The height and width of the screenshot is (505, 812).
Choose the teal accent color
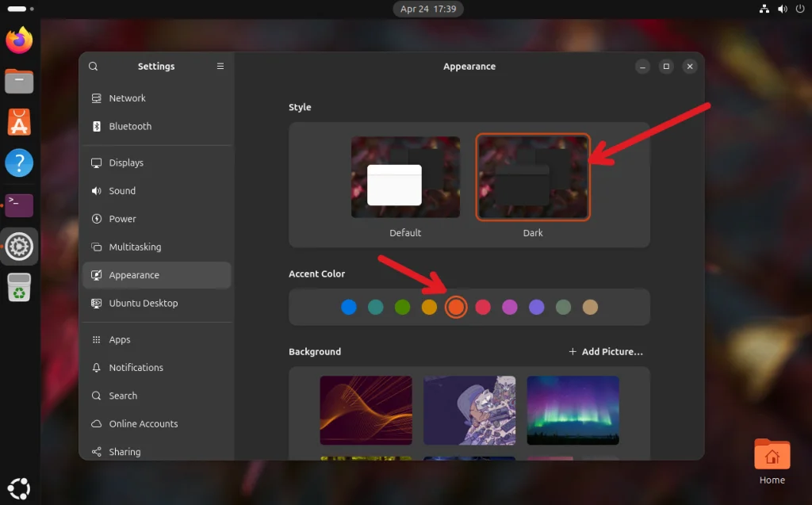pyautogui.click(x=375, y=307)
